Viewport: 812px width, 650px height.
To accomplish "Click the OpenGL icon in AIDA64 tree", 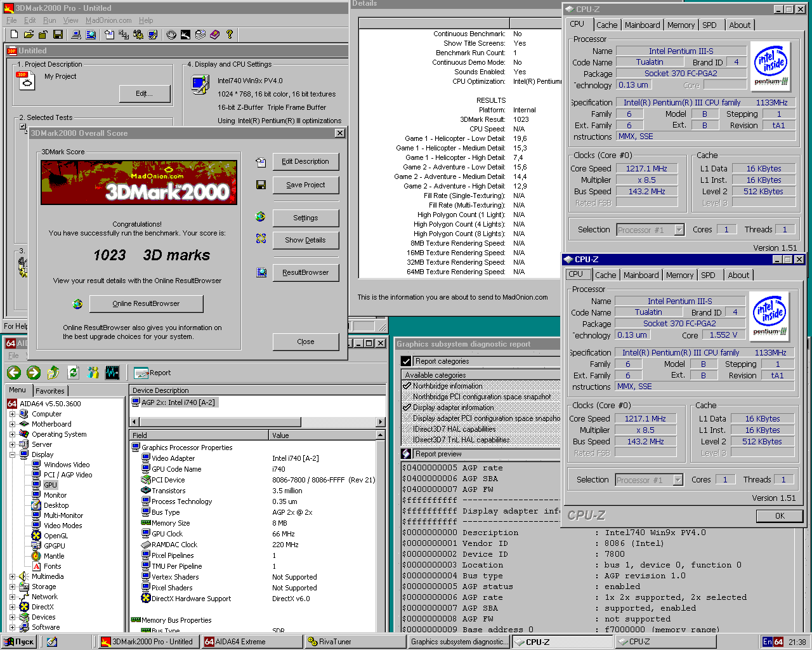I will [x=36, y=535].
